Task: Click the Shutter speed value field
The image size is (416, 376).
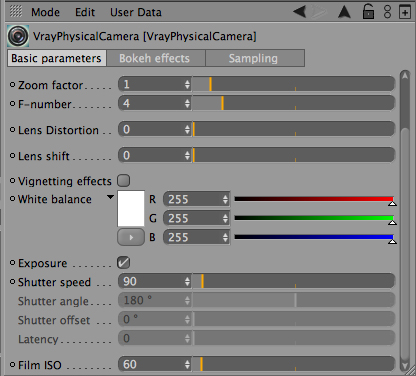Action: coord(152,281)
